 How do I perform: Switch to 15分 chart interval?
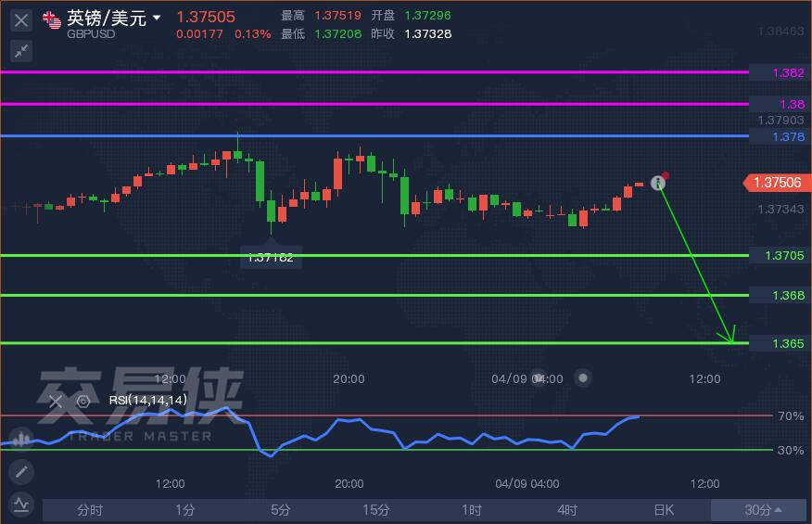click(x=376, y=510)
